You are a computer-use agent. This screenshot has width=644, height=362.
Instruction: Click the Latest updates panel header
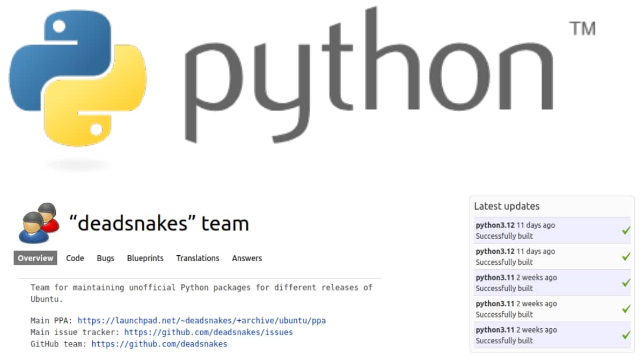[x=505, y=206]
